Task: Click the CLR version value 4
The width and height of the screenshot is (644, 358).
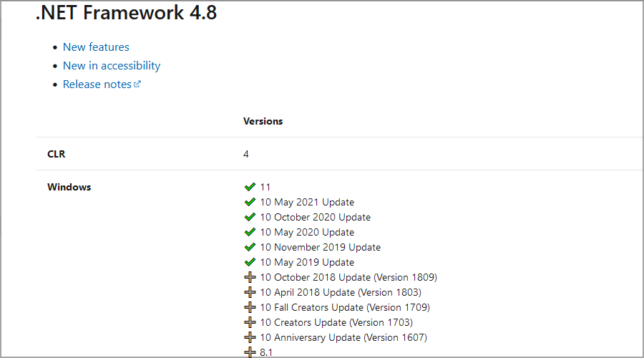Action: click(x=246, y=154)
